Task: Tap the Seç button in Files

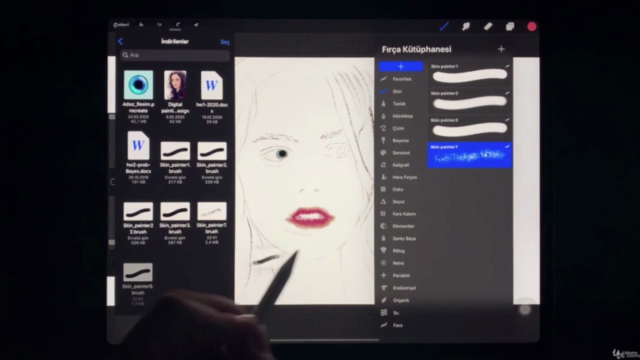Action: coord(225,42)
